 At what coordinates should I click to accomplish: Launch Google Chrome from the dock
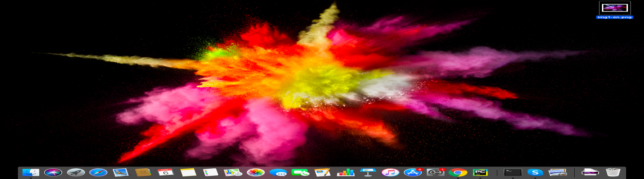point(458,172)
